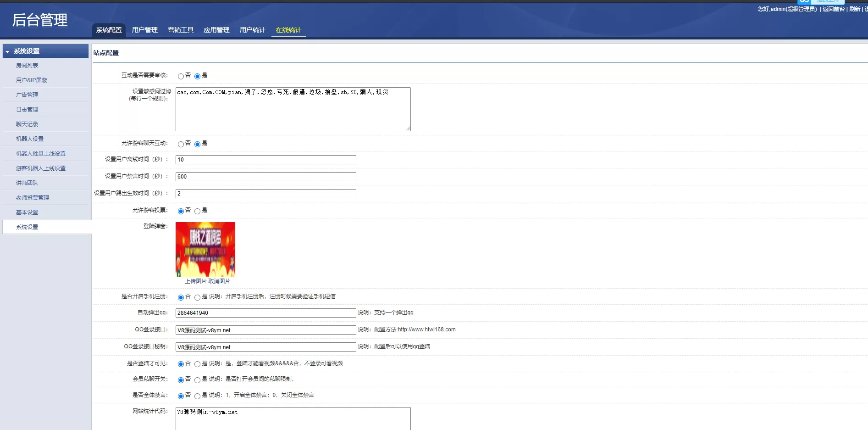Click the QQ登录接口 input field
Image resolution: width=868 pixels, height=430 pixels.
pos(266,330)
